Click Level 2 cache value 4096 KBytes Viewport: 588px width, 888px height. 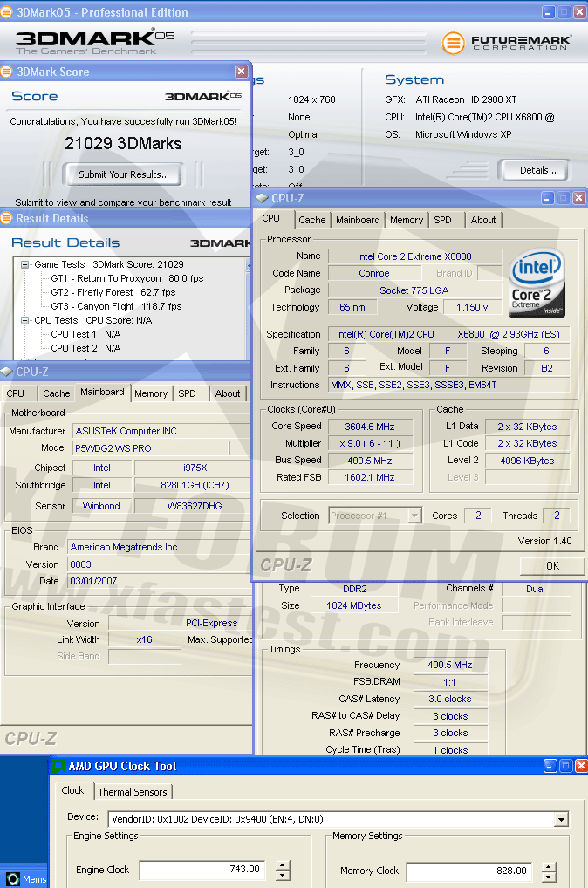(x=528, y=461)
